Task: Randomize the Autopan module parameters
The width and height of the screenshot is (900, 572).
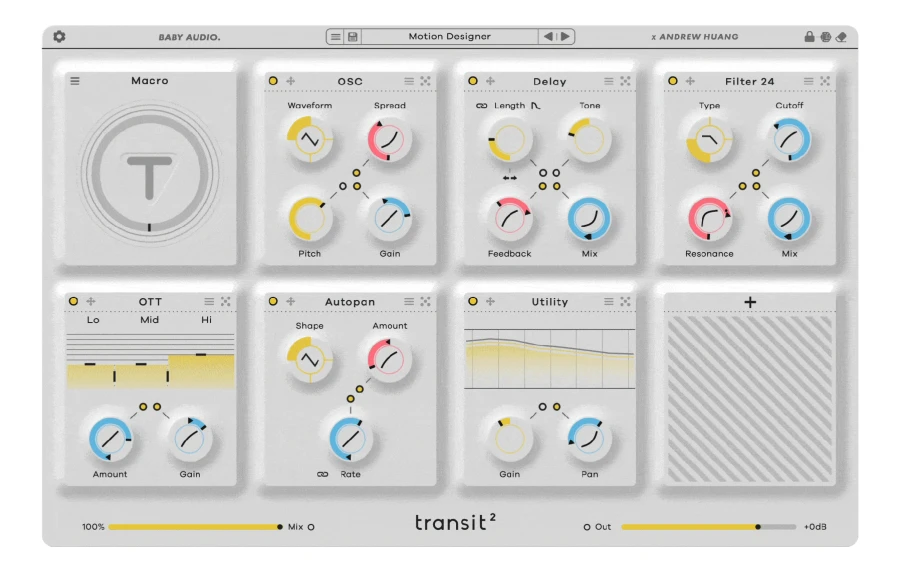Action: pos(425,301)
